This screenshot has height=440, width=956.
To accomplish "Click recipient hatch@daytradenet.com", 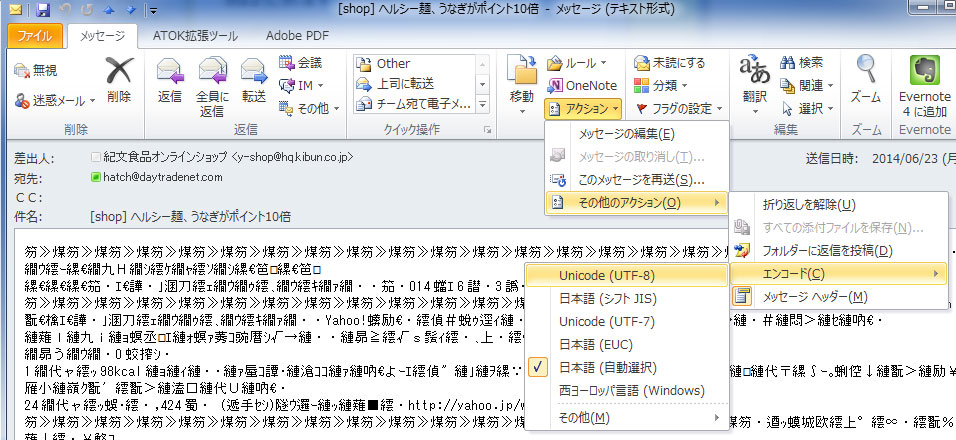I will coord(162,177).
